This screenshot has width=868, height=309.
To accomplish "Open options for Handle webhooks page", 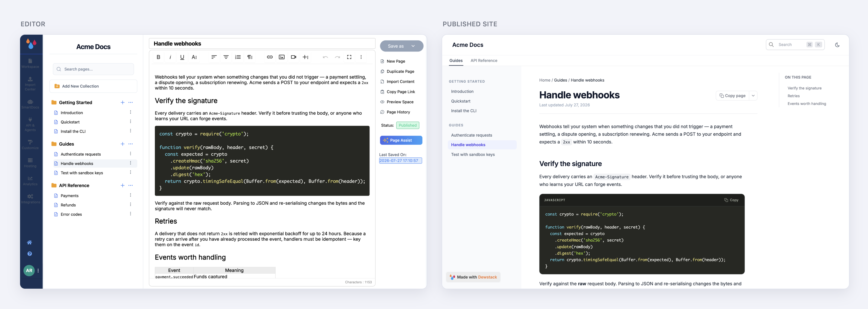I will 130,163.
